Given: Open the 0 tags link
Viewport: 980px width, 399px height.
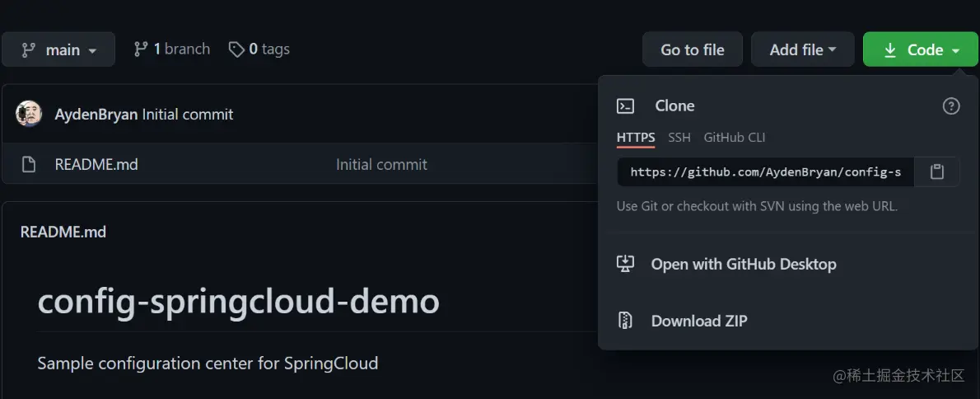Looking at the screenshot, I should coord(259,49).
